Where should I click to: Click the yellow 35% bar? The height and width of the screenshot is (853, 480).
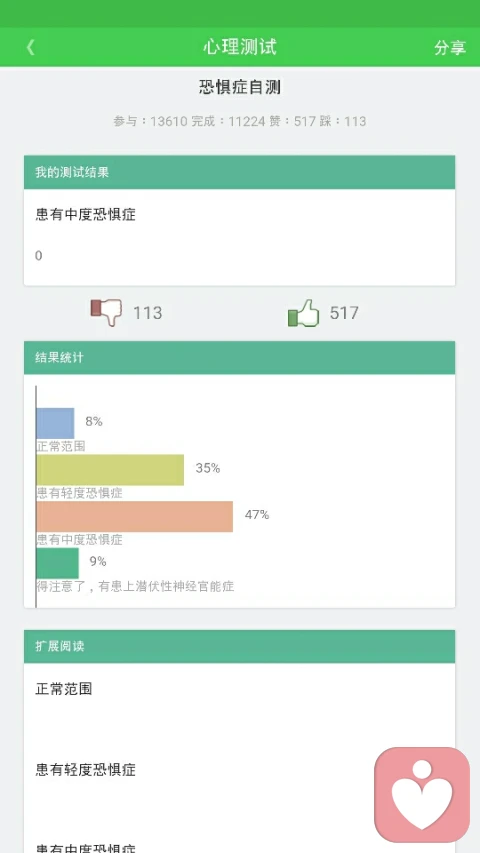[110, 470]
